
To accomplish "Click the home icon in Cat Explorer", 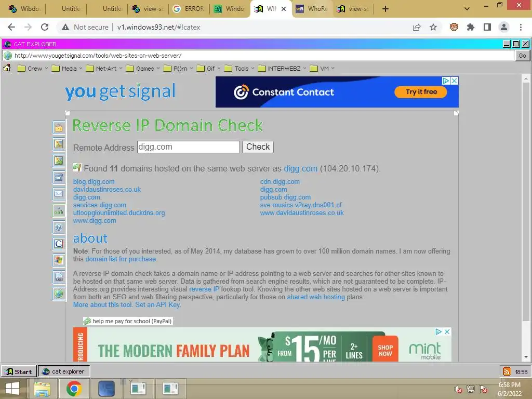I will tap(7, 68).
